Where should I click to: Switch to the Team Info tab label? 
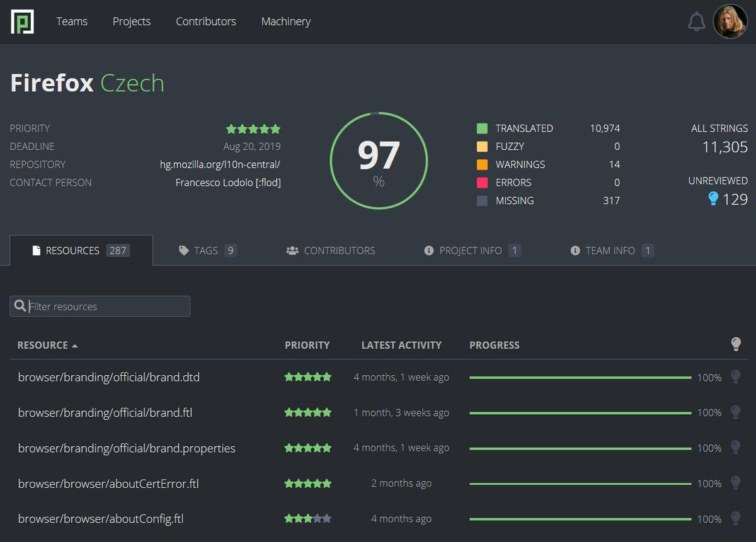click(610, 251)
